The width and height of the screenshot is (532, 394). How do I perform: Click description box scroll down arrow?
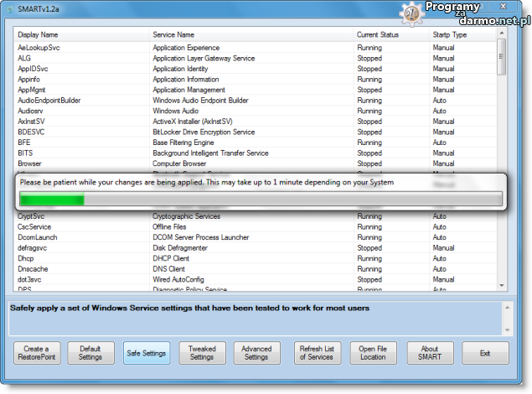click(x=508, y=329)
